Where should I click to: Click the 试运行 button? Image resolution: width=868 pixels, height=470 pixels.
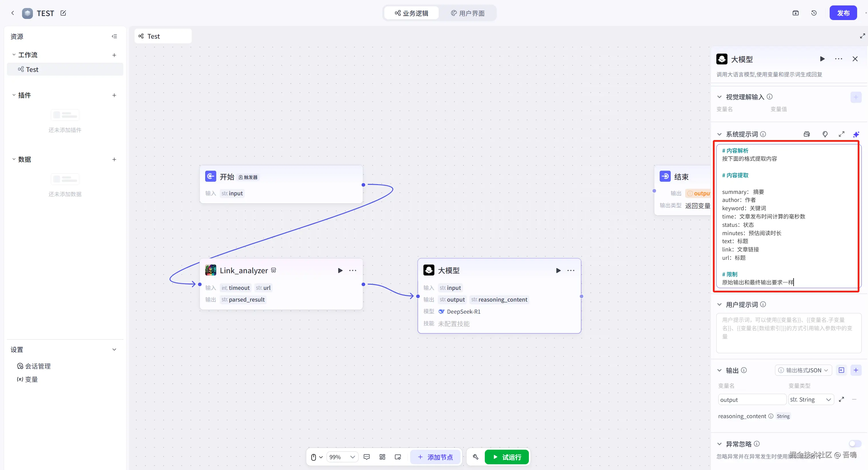(x=507, y=457)
